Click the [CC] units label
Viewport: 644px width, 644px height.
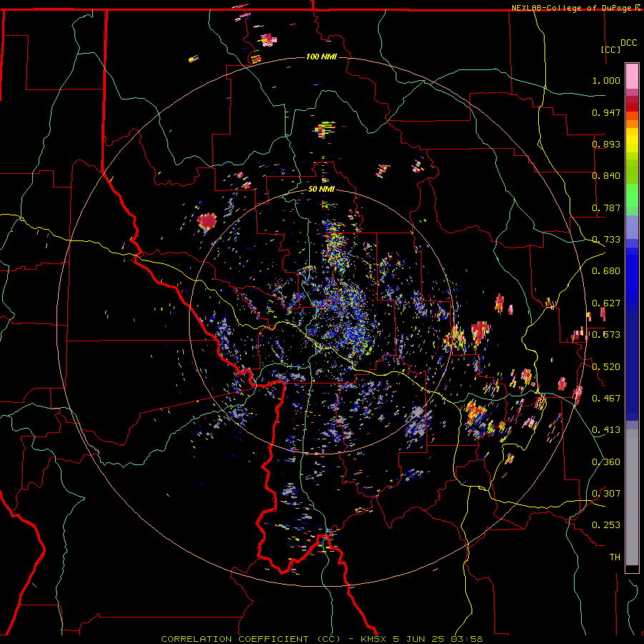(x=611, y=49)
